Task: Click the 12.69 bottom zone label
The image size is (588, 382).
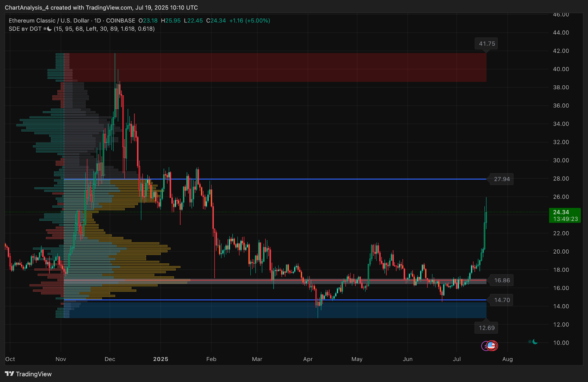Action: click(x=487, y=328)
